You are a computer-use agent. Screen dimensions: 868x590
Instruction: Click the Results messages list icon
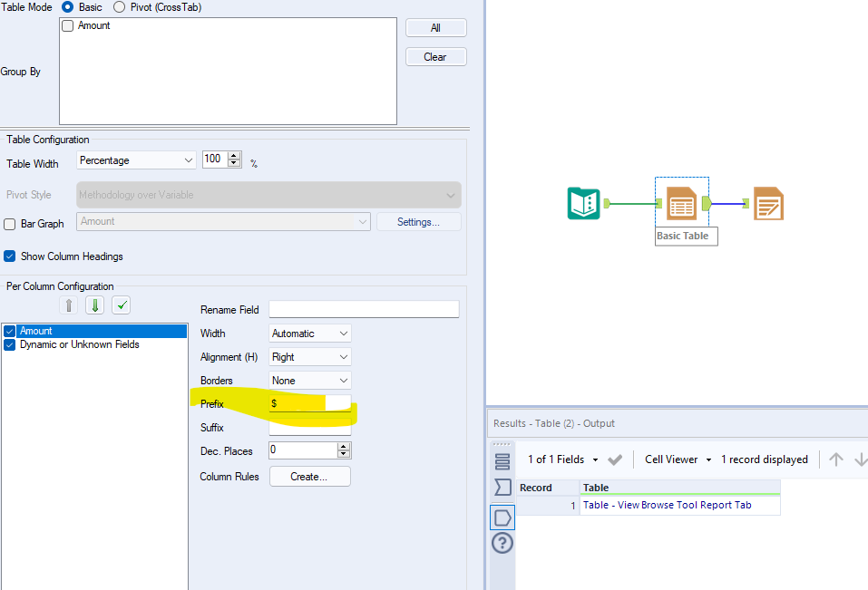click(502, 461)
